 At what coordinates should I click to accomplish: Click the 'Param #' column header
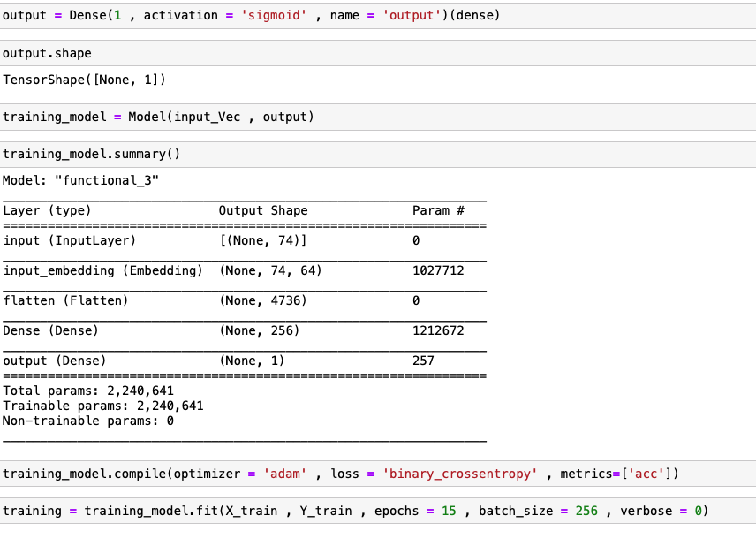[x=438, y=210]
